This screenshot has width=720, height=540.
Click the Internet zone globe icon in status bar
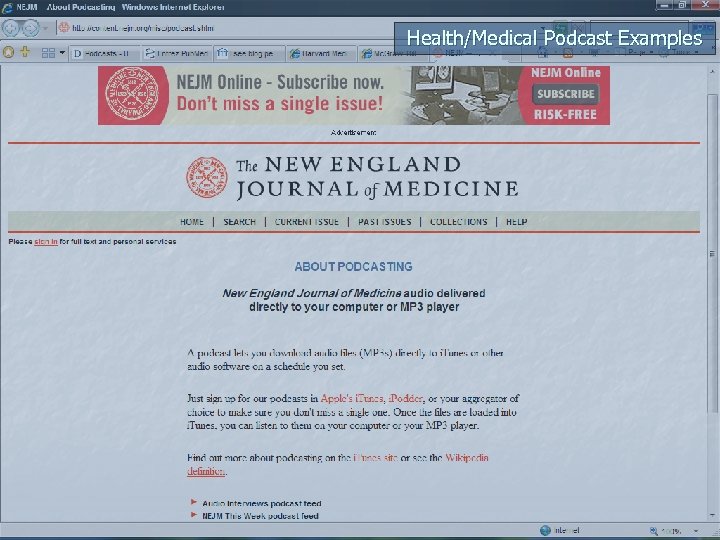pos(545,530)
